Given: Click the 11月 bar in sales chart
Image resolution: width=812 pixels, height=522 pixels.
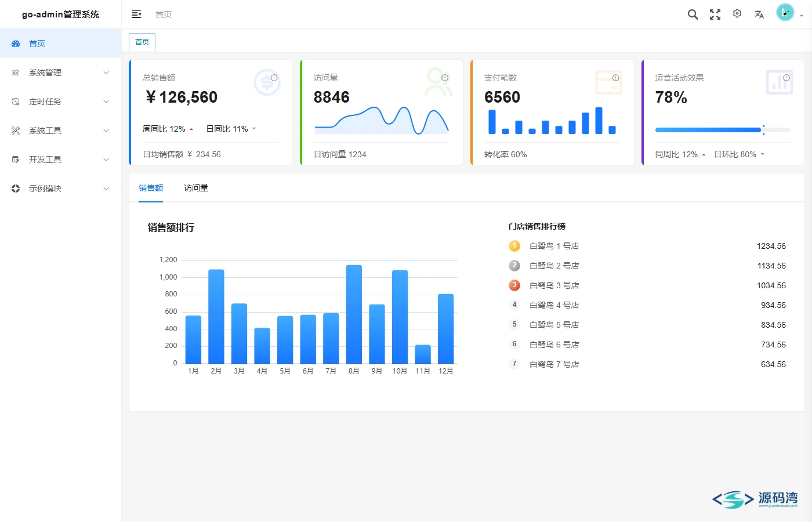Looking at the screenshot, I should [x=423, y=354].
